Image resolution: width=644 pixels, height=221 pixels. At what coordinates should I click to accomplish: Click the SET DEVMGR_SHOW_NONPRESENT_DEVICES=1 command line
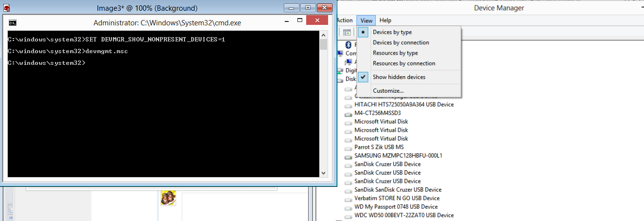(117, 39)
